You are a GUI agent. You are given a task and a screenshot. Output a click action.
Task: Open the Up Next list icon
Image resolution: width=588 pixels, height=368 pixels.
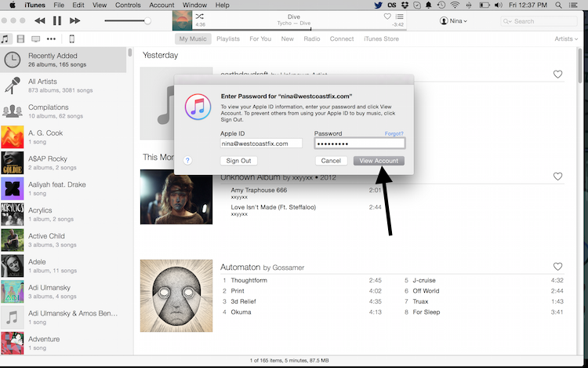400,16
